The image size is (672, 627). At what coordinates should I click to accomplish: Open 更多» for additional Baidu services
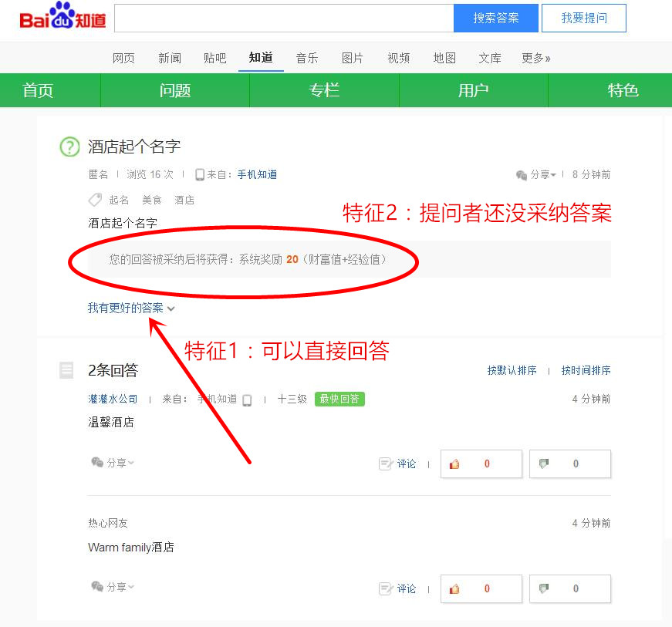pos(535,57)
